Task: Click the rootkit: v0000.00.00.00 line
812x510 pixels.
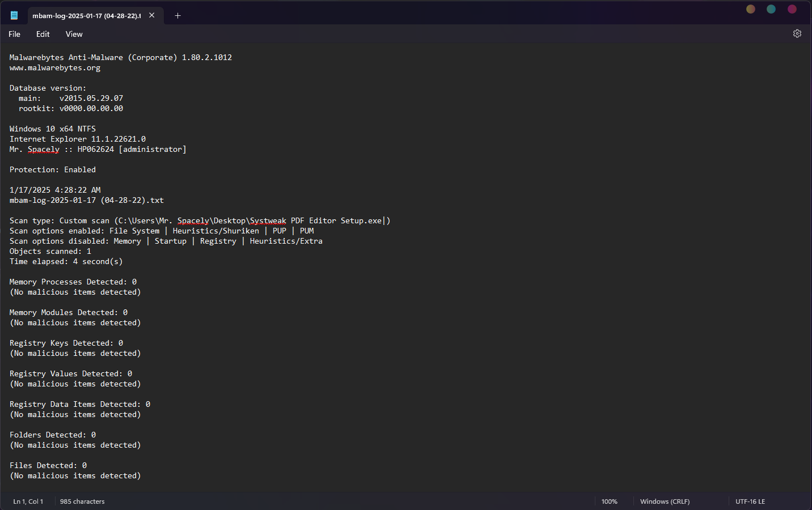Action: (71, 109)
